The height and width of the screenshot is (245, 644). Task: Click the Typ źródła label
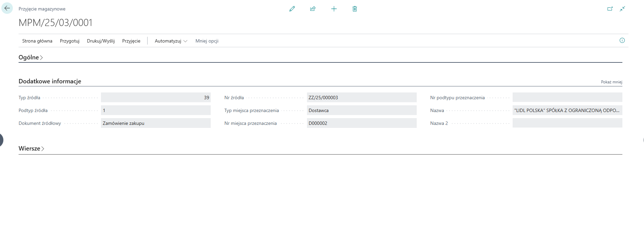[29, 98]
